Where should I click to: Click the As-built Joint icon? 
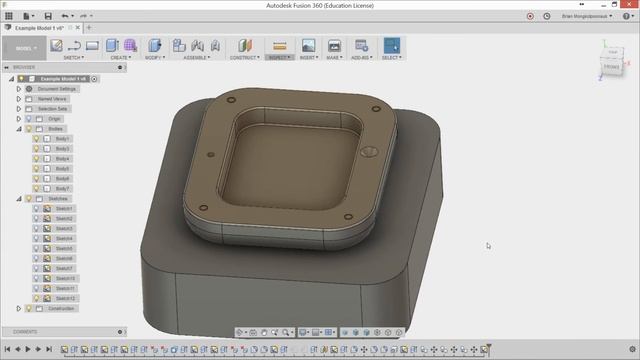click(x=215, y=45)
